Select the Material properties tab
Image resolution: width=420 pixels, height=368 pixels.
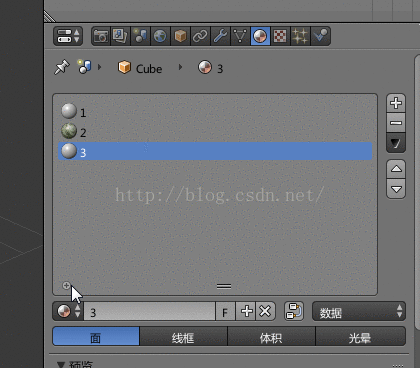pyautogui.click(x=260, y=36)
